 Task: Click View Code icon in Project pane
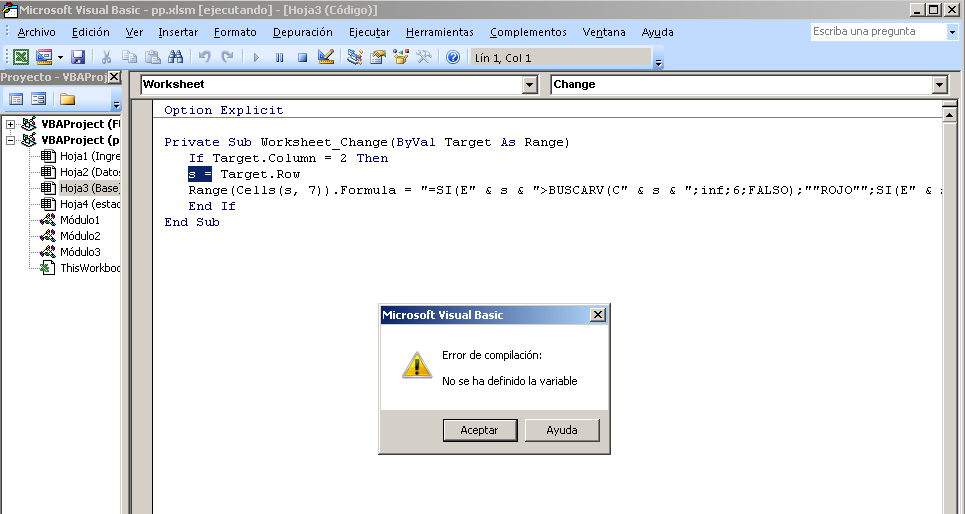pyautogui.click(x=16, y=99)
